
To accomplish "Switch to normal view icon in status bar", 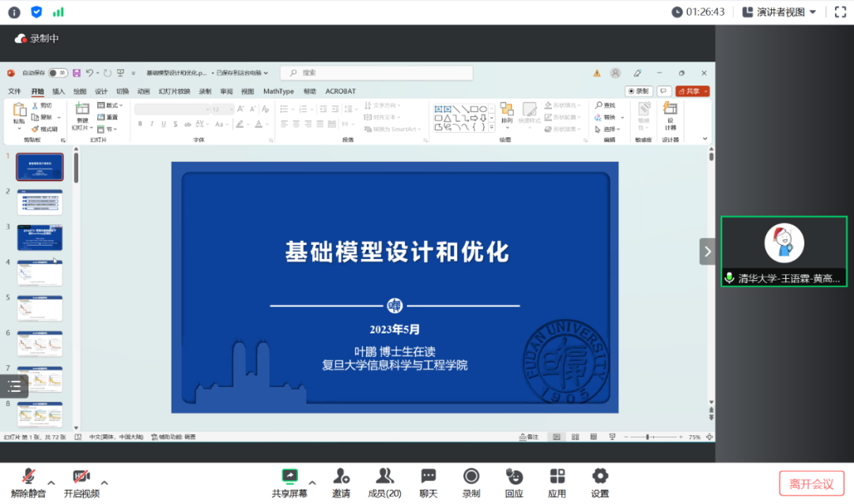I will [556, 437].
